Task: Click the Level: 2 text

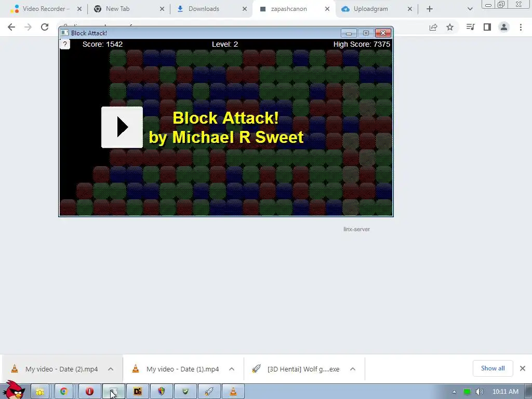Action: pos(225,44)
